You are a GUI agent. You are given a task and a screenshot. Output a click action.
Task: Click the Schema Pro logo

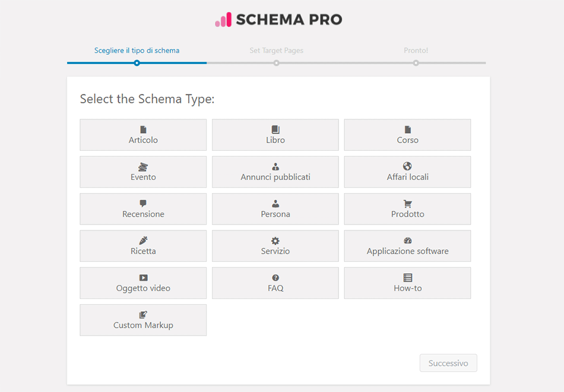point(279,20)
